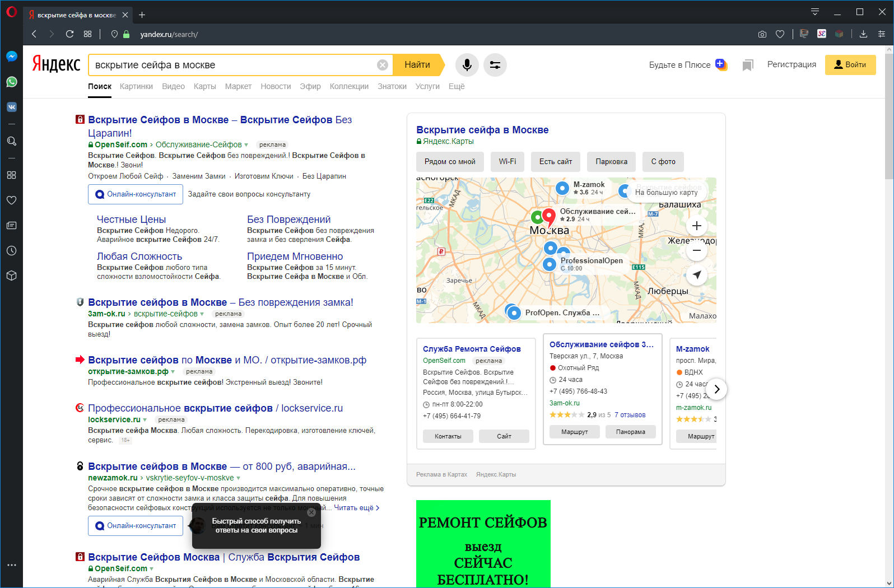The height and width of the screenshot is (588, 894).
Task: Click the Войти login button
Action: click(x=850, y=65)
